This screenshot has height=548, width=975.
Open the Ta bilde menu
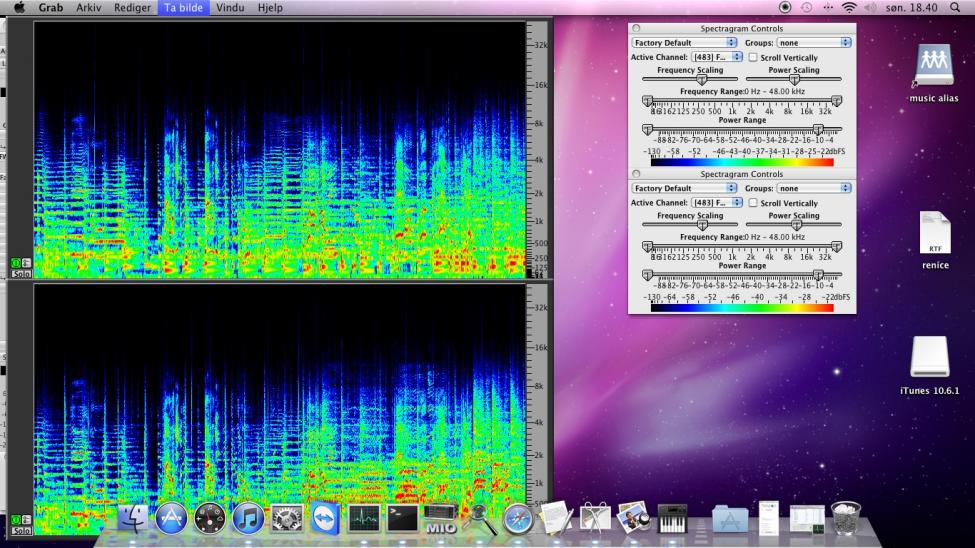[183, 7]
